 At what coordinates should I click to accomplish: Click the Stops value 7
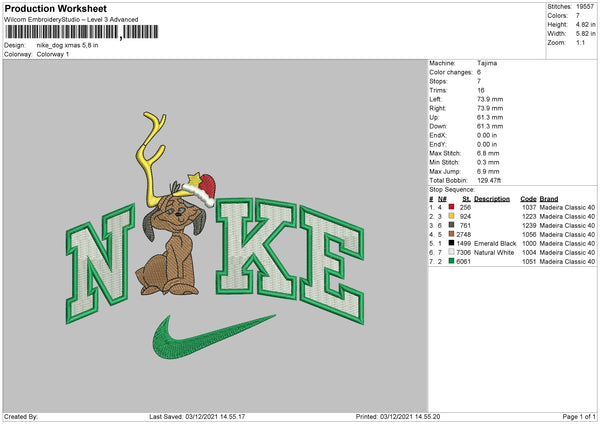(x=479, y=81)
